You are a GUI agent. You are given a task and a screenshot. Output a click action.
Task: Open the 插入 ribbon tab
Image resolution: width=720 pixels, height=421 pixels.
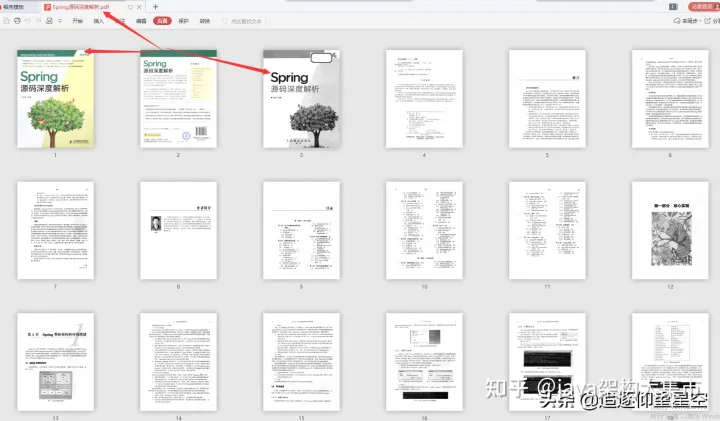[99, 21]
